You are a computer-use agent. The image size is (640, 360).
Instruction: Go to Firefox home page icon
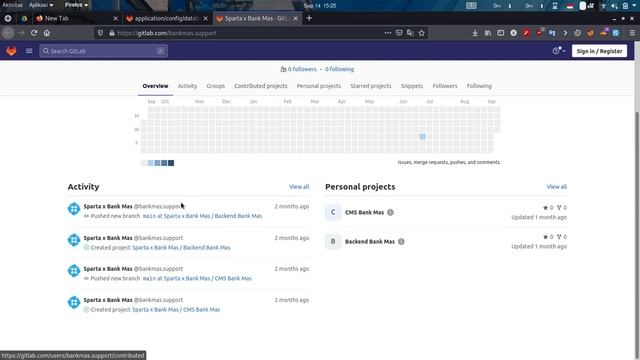[47, 33]
